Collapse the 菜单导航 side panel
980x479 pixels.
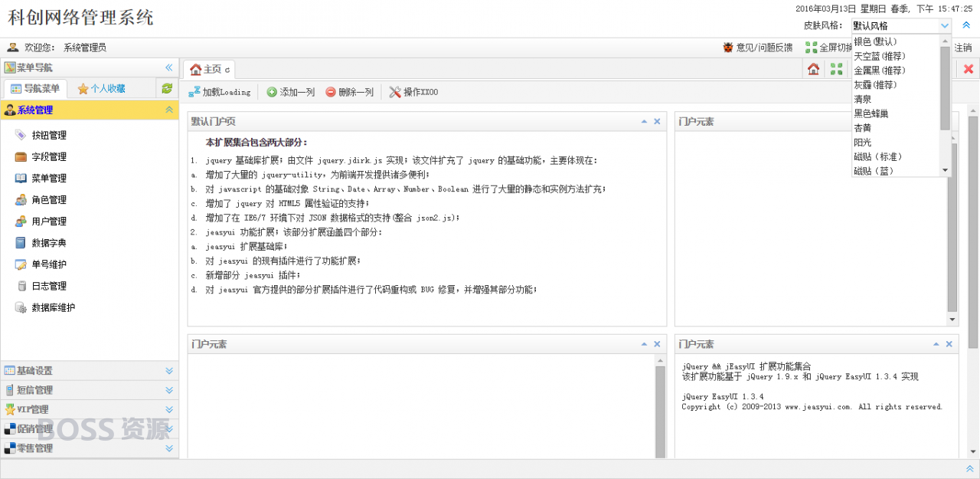[169, 67]
